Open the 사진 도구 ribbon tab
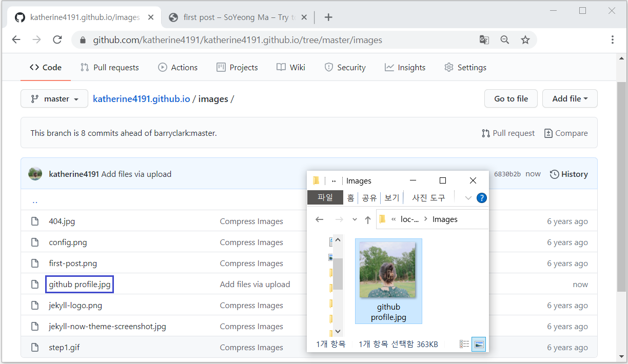This screenshot has width=628, height=364. [x=428, y=197]
